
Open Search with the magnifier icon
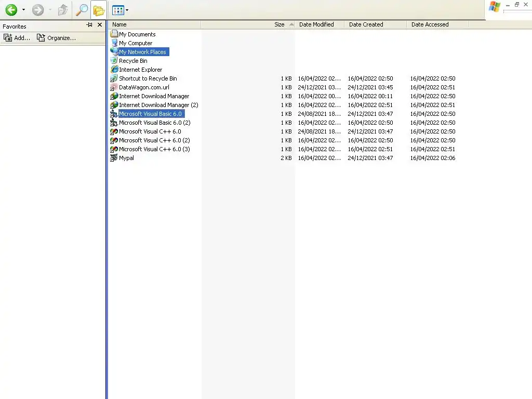[x=82, y=10]
